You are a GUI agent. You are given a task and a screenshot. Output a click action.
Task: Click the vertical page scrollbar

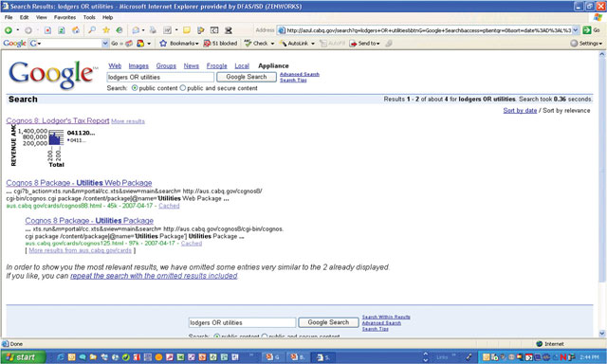click(602, 193)
